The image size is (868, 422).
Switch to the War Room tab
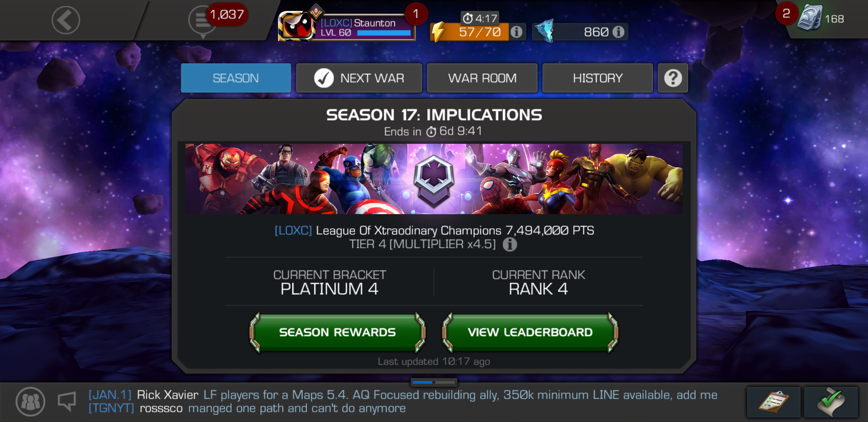(x=482, y=78)
